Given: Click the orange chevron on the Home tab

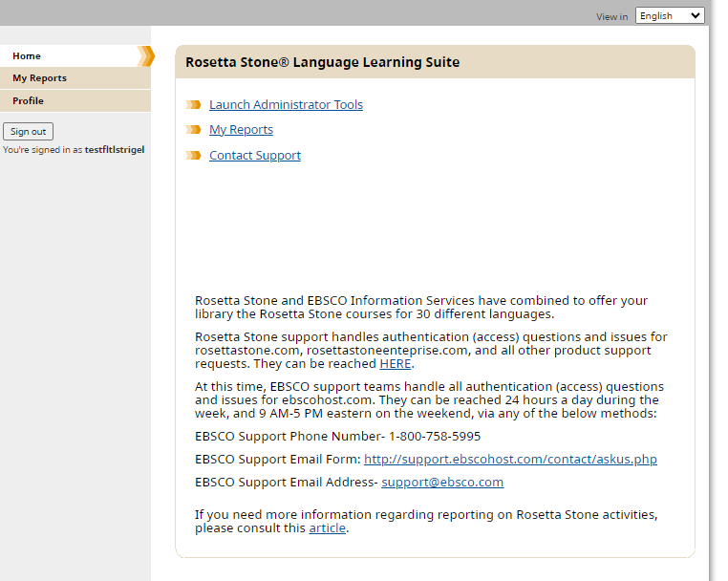Looking at the screenshot, I should tap(145, 56).
